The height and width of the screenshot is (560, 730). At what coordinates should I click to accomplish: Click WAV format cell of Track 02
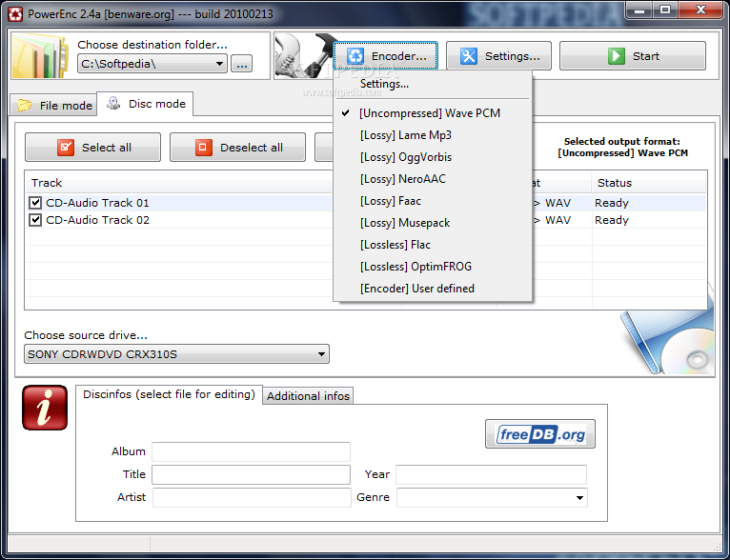[x=558, y=220]
